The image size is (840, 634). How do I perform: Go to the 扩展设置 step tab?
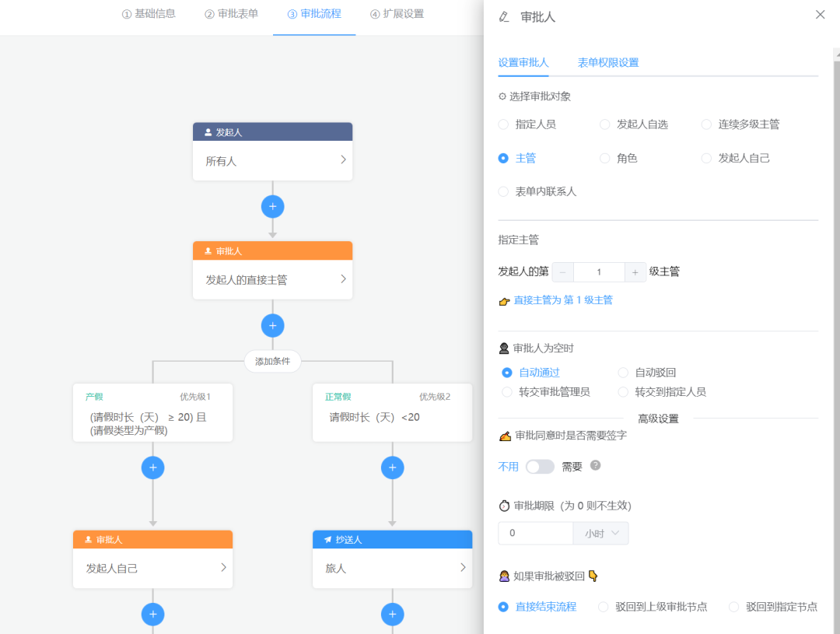[x=397, y=14]
